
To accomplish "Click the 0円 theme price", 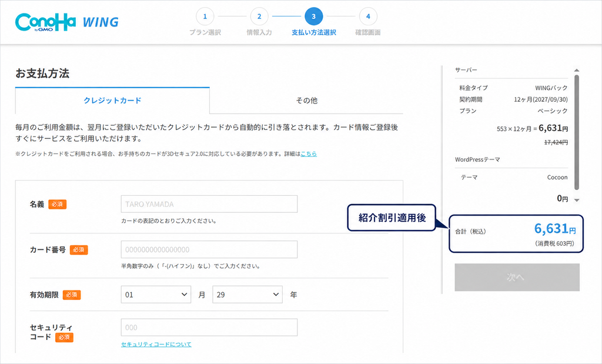I will [x=563, y=199].
